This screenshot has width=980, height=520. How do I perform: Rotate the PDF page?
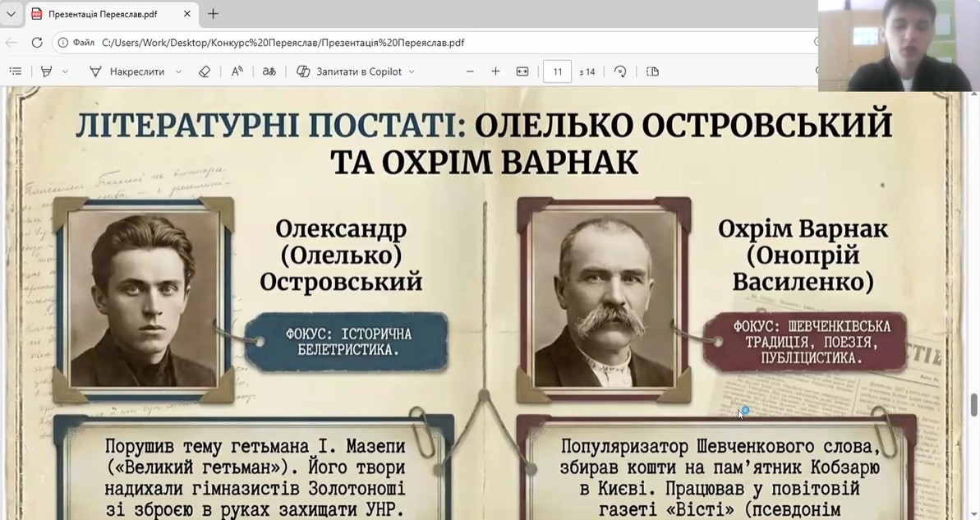pyautogui.click(x=620, y=71)
